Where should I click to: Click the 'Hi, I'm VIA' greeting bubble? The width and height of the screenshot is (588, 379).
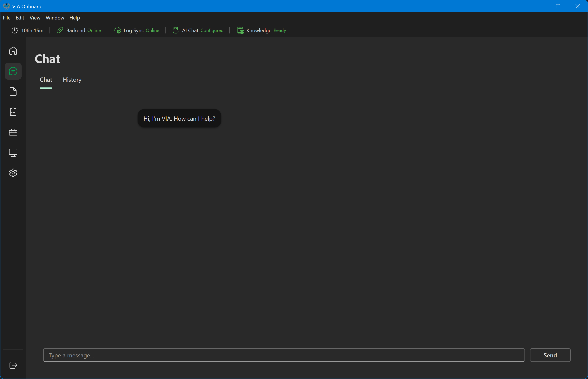tap(179, 119)
